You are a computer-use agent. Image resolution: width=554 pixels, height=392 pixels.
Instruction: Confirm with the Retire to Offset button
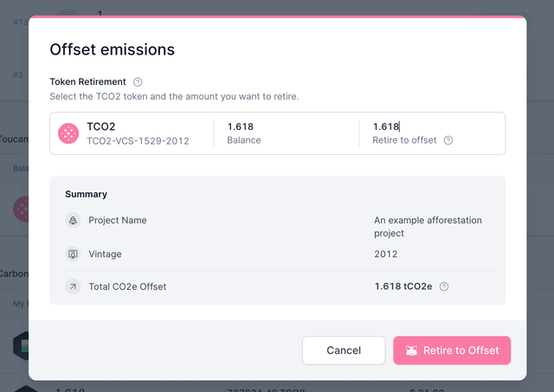[451, 350]
